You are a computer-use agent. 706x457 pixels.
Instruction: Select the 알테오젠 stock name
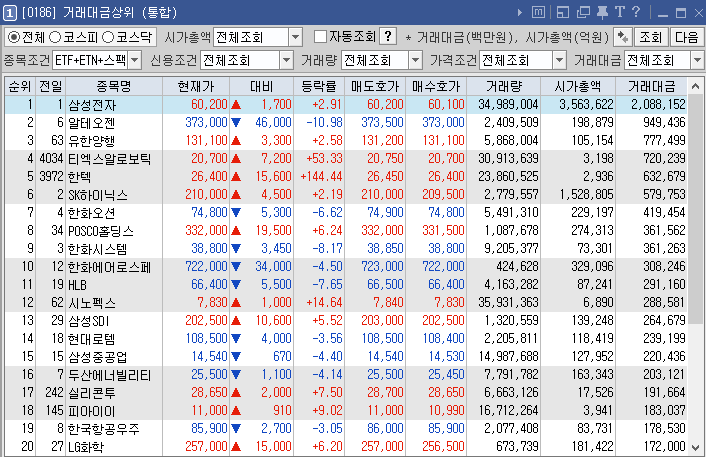92,122
